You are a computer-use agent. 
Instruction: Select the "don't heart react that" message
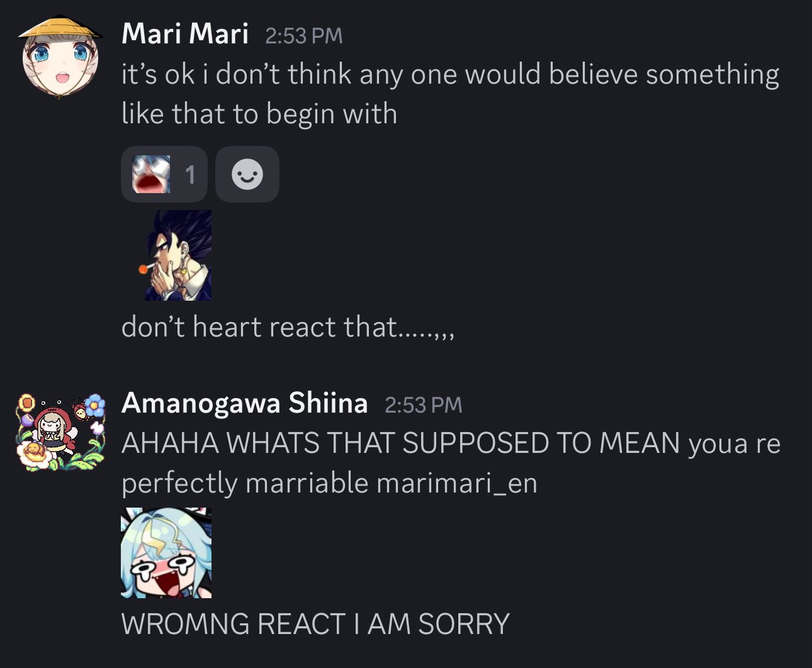coord(288,327)
